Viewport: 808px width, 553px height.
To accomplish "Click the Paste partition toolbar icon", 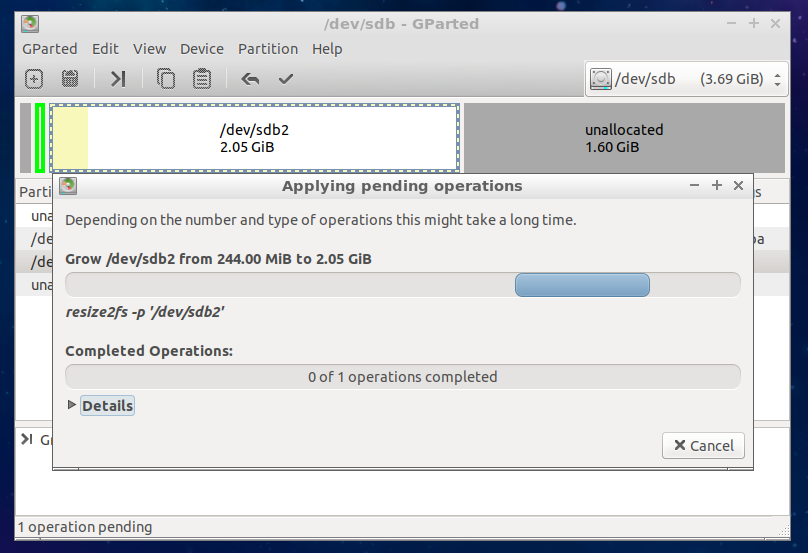I will (202, 79).
